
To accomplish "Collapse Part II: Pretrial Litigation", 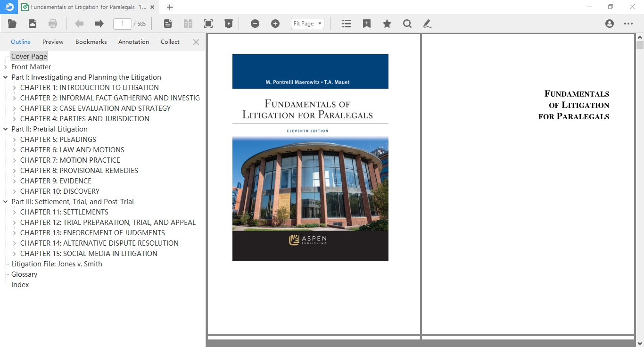I will click(x=6, y=129).
